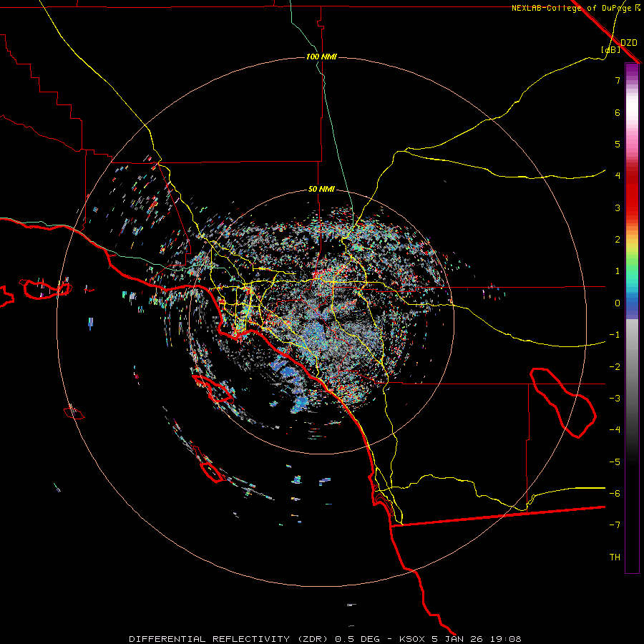Click the -4 value on the scale
This screenshot has height=644, width=644.
pos(615,430)
